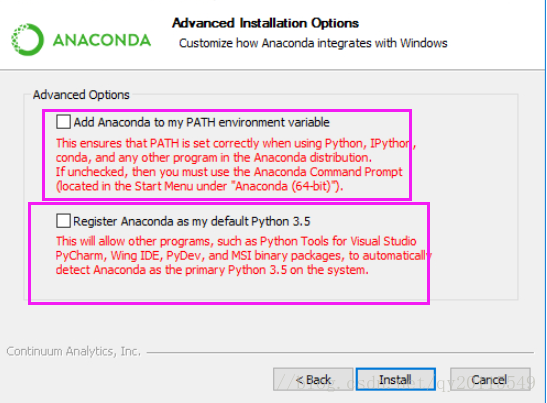The width and height of the screenshot is (547, 403).
Task: Tick the Add Anaconda to PATH checkbox
Action: [63, 122]
